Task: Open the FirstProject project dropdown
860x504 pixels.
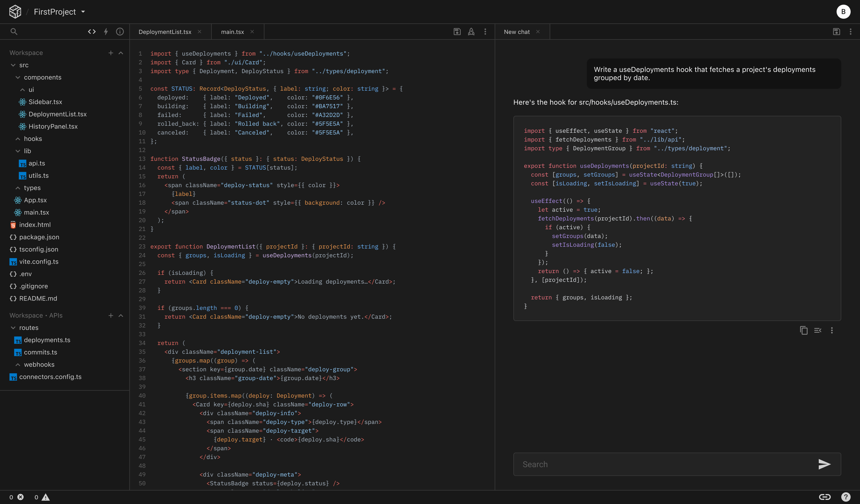Action: pyautogui.click(x=59, y=12)
